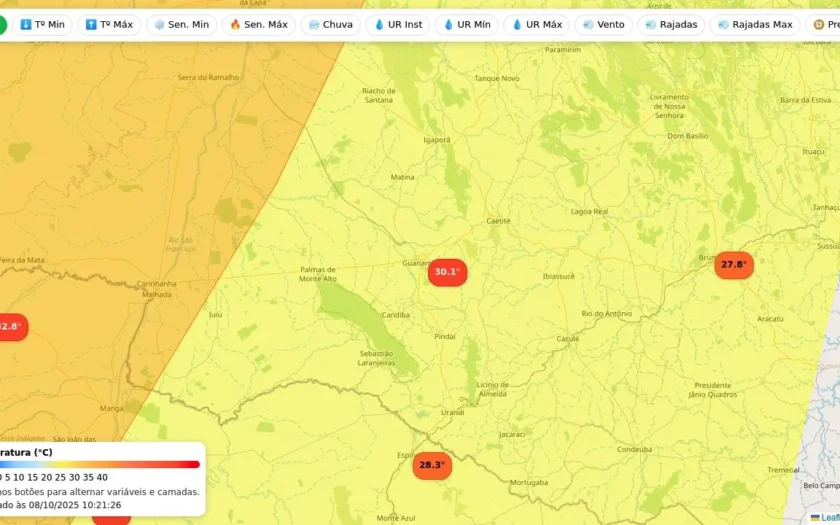Switch to the Vento wind layer
The image size is (840, 525).
click(604, 25)
